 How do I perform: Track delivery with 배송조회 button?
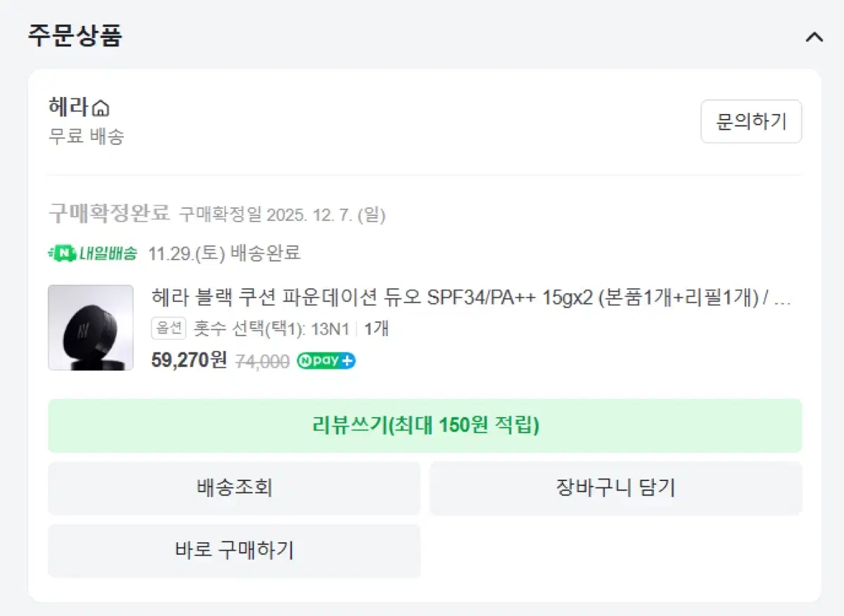[234, 488]
